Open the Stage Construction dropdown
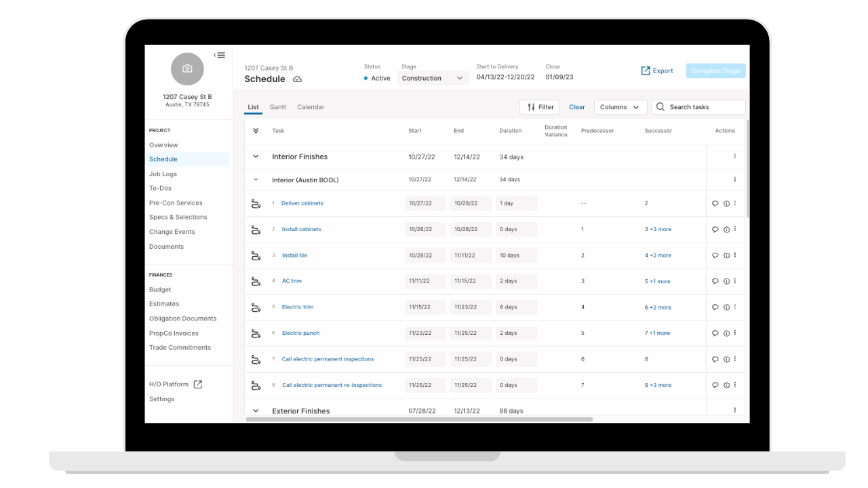This screenshot has width=868, height=488. [x=433, y=79]
